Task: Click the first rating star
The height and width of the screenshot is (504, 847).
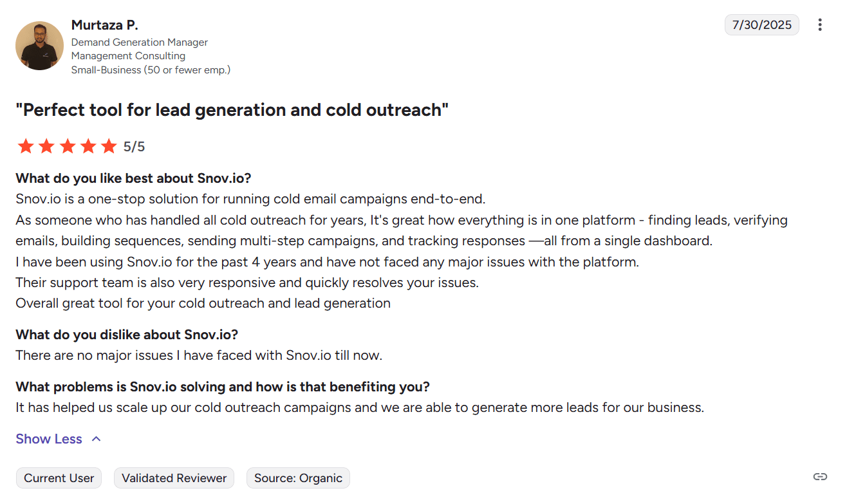Action: (26, 147)
